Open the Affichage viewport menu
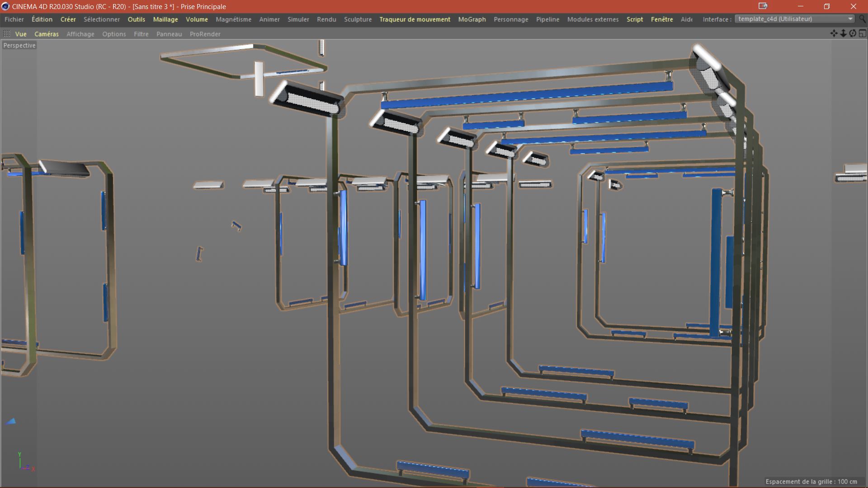Viewport: 868px width, 488px height. (x=80, y=34)
